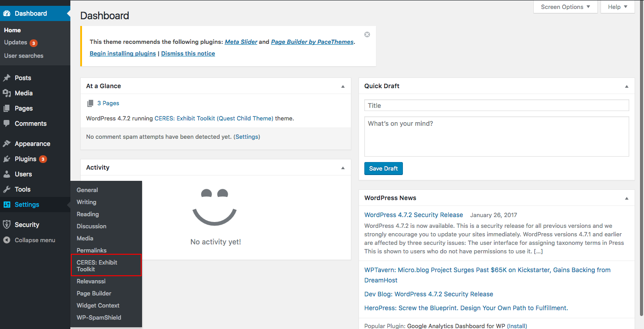
Task: Open Page Builder settings submenu item
Action: pyautogui.click(x=94, y=293)
